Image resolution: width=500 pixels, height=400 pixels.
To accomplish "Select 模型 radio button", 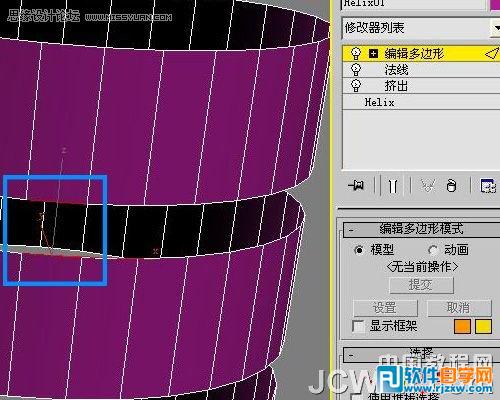I will pyautogui.click(x=359, y=250).
